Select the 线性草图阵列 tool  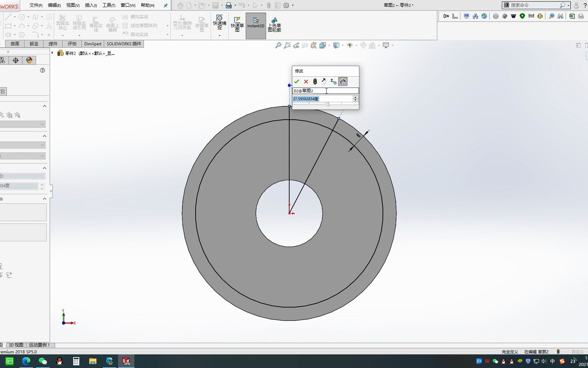141,25
